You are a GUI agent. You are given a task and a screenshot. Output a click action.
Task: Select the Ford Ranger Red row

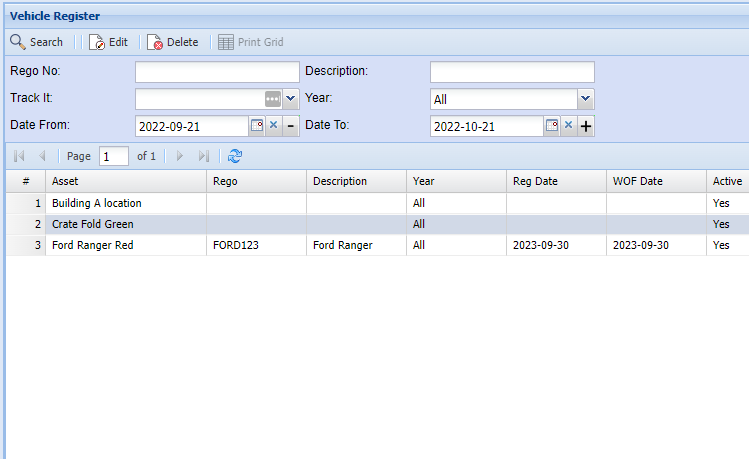click(126, 245)
